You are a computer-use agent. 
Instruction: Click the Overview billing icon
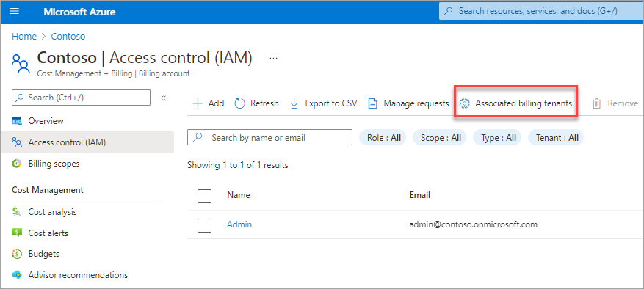(17, 121)
